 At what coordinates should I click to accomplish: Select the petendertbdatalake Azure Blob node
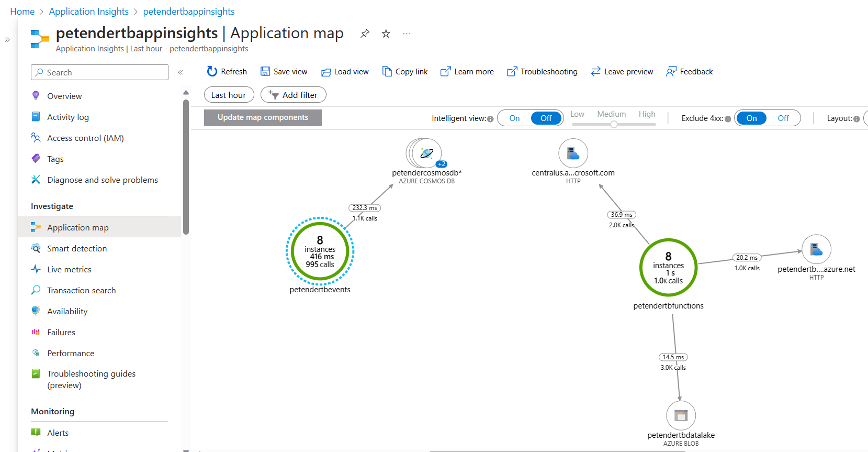click(x=681, y=415)
